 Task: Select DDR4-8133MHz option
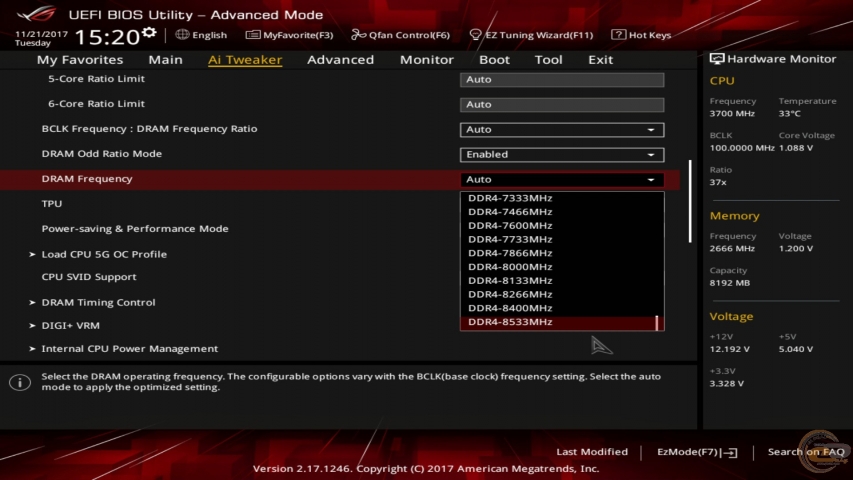[561, 281]
